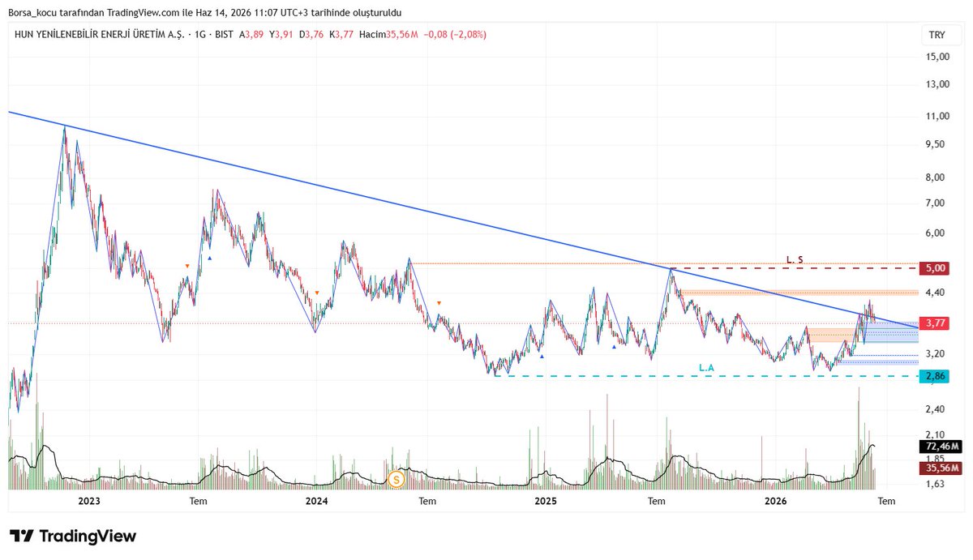Click the 2023 time axis label

[88, 501]
